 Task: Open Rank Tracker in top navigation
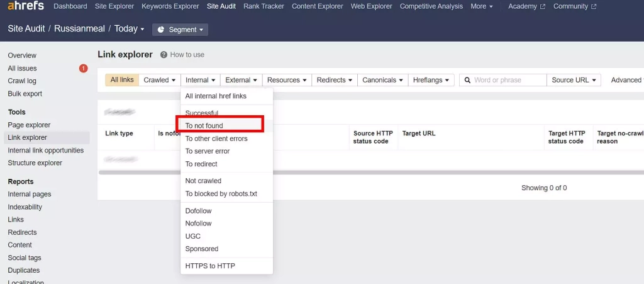point(264,6)
